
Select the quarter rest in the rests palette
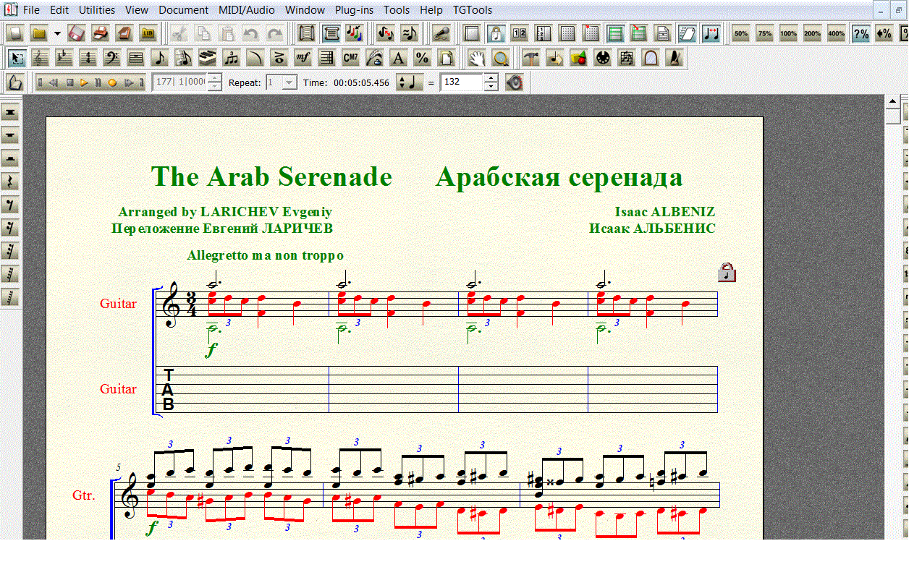coord(11,182)
